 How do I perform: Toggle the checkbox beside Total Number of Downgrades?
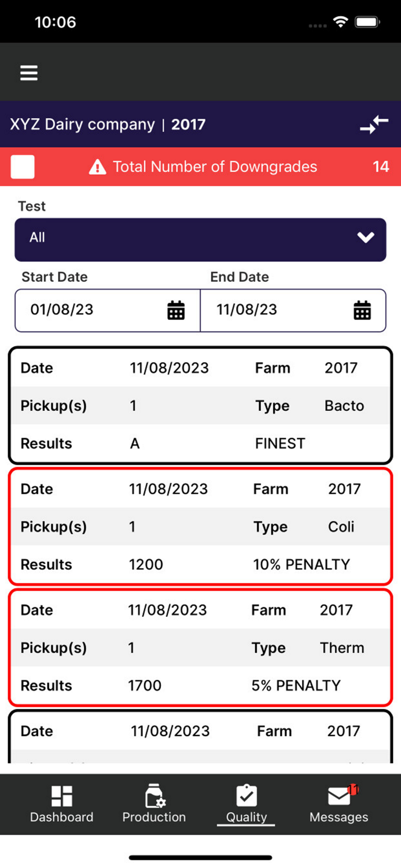pos(22,167)
